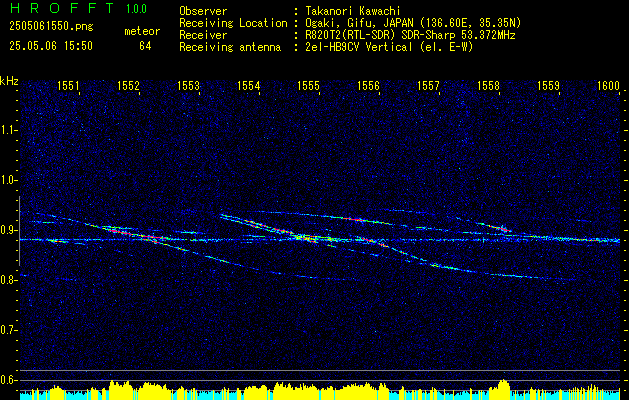This screenshot has height=400, width=629.
Task: Select location text Ogaki, Gifu, JAPAN
Action: tap(357, 23)
